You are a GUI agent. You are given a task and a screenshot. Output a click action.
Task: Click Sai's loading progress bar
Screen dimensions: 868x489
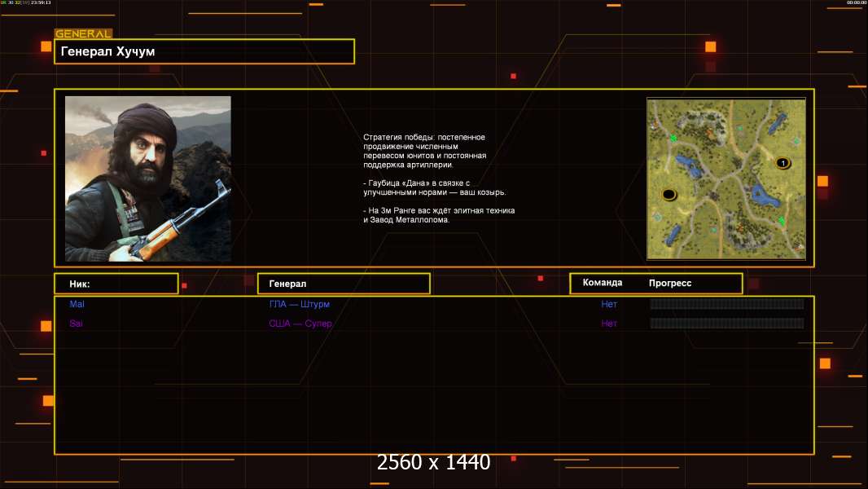pyautogui.click(x=726, y=324)
